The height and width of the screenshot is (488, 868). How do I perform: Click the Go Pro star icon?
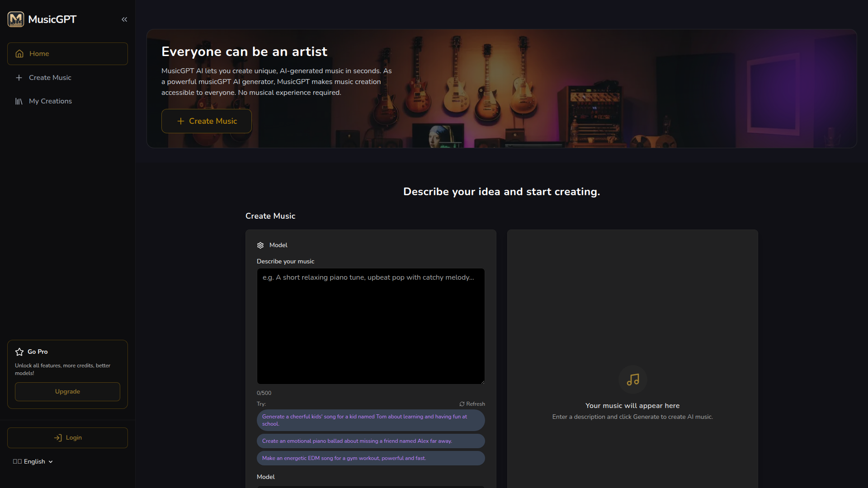[19, 352]
